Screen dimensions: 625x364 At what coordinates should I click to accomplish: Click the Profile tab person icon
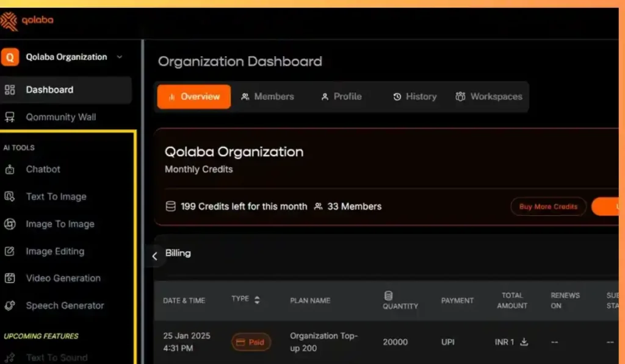click(325, 97)
